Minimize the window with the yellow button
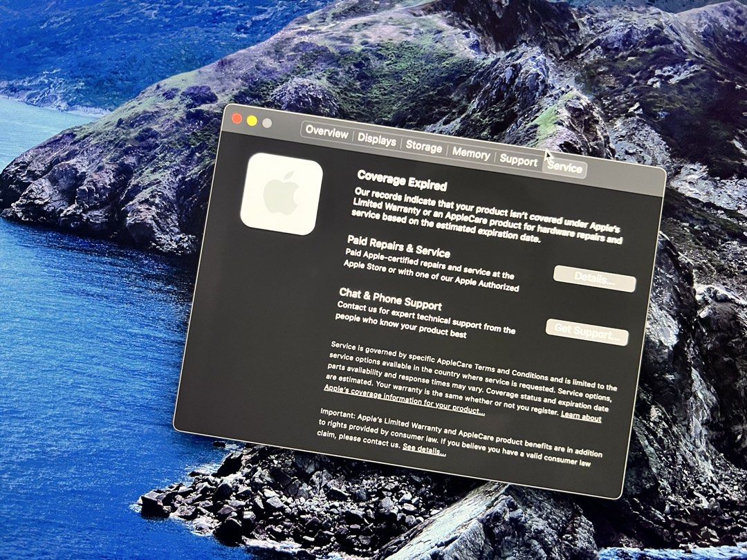Image resolution: width=747 pixels, height=560 pixels. click(252, 121)
